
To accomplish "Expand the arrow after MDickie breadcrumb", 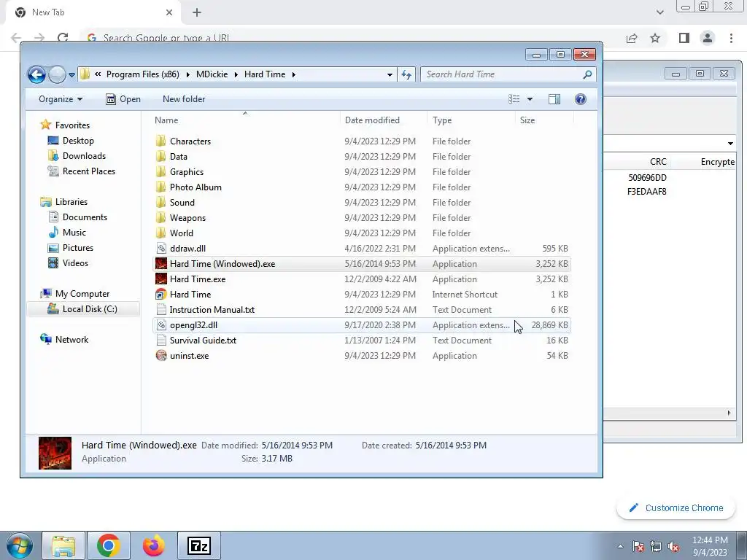I will click(236, 74).
